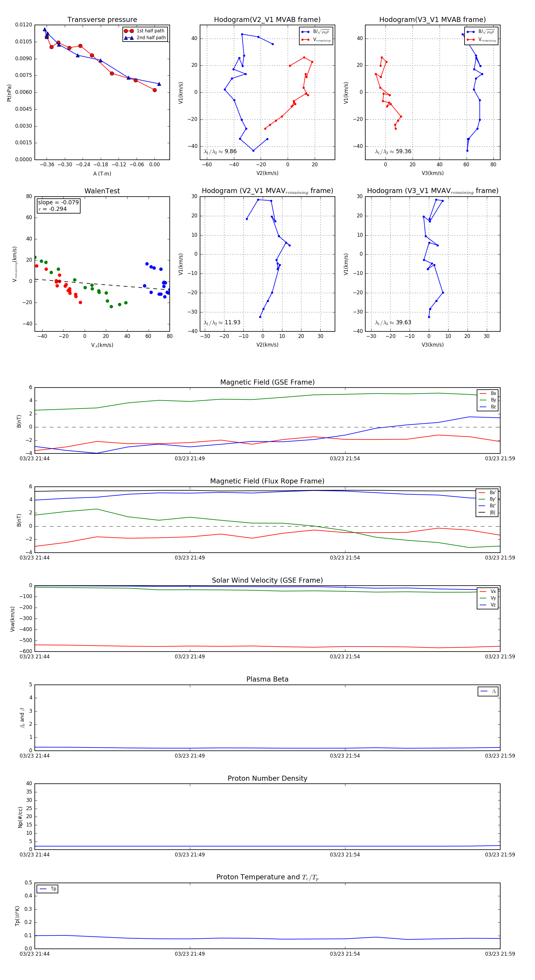535x980 pixels.
Task: Click the '03/23 21:44' tick under GSE magnetic field
Action: 35,459
